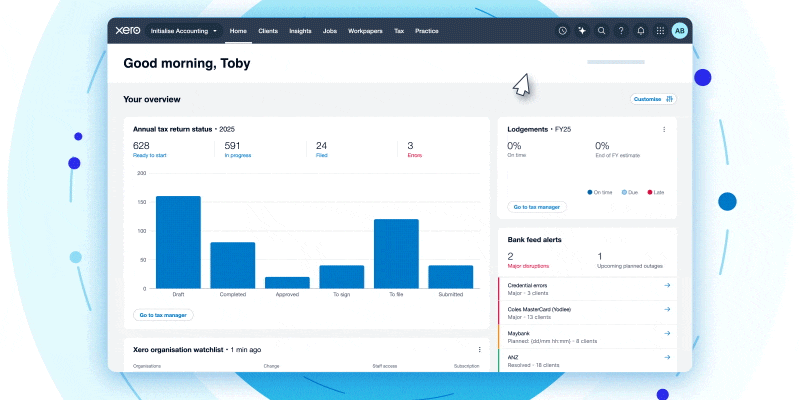This screenshot has width=800, height=400.
Task: Click the Customise button
Action: coord(653,99)
